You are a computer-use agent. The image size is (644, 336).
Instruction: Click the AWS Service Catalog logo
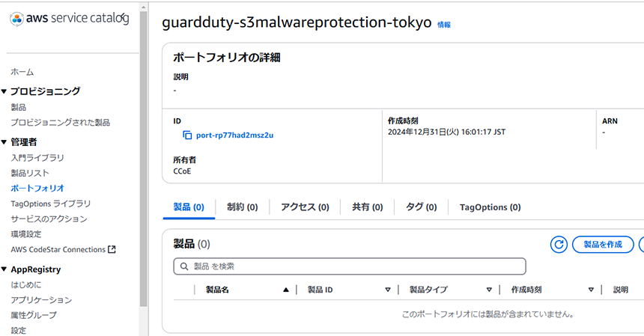(69, 19)
